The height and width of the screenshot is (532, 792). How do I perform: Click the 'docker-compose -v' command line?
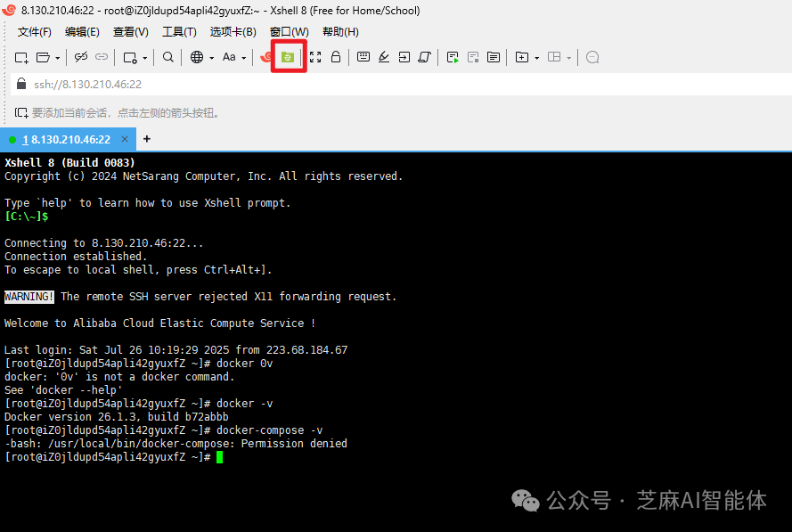[x=163, y=430]
